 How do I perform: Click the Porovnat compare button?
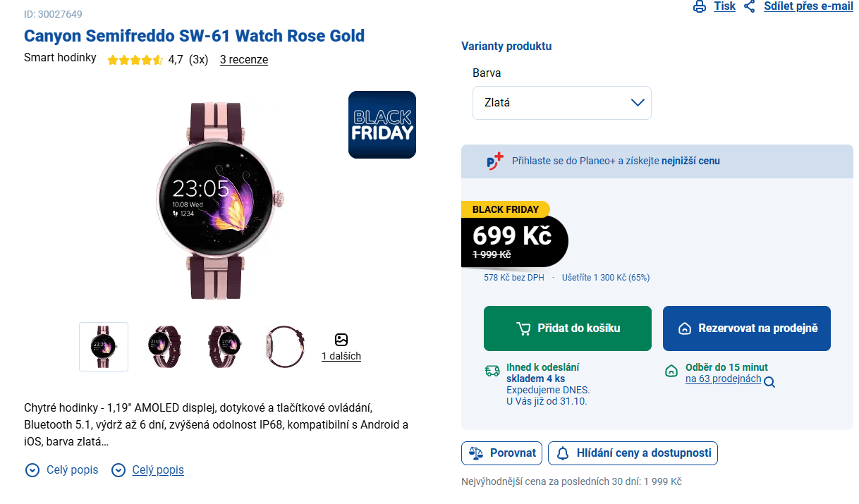[502, 453]
